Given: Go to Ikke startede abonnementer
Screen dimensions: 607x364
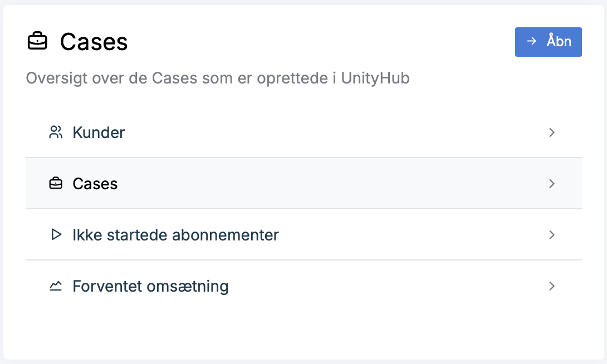Looking at the screenshot, I should [x=175, y=235].
